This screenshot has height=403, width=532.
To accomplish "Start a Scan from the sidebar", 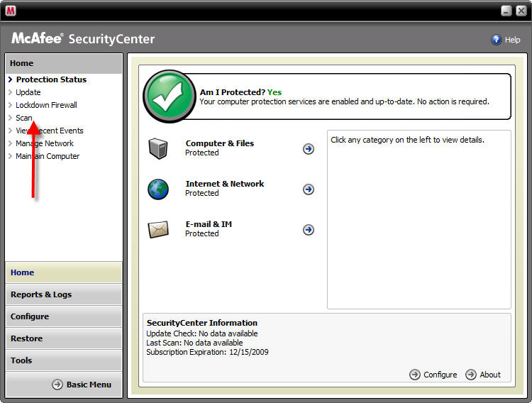I will [x=23, y=118].
